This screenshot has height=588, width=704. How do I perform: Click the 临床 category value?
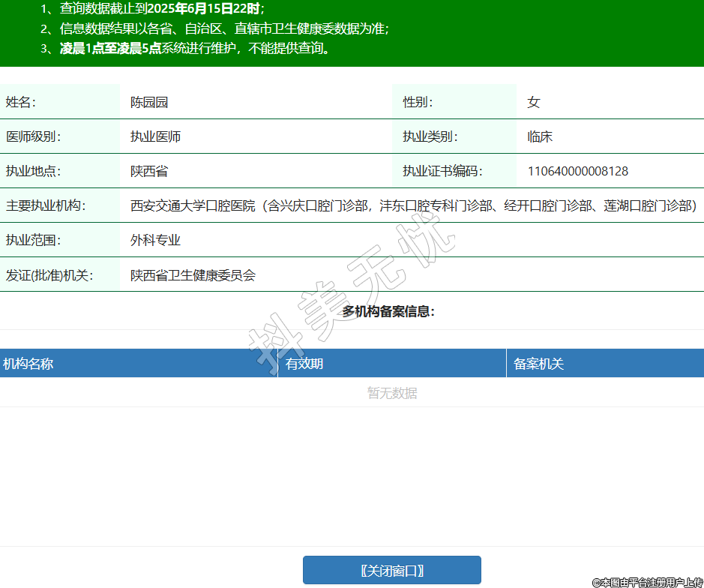pos(540,136)
